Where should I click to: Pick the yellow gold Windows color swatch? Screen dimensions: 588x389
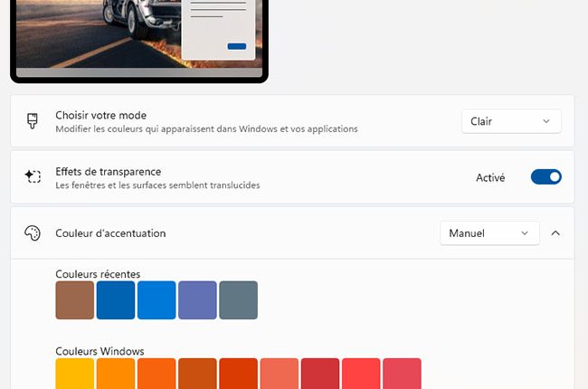coord(75,374)
